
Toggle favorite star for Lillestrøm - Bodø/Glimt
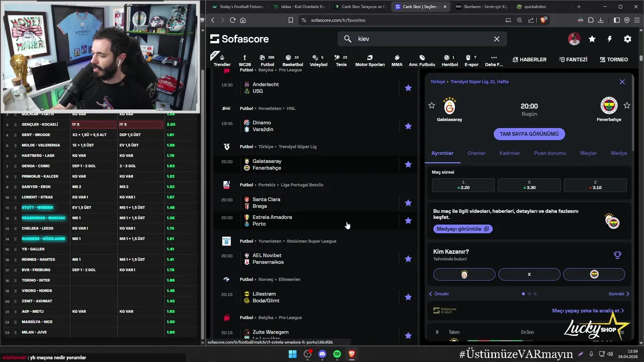[408, 297]
